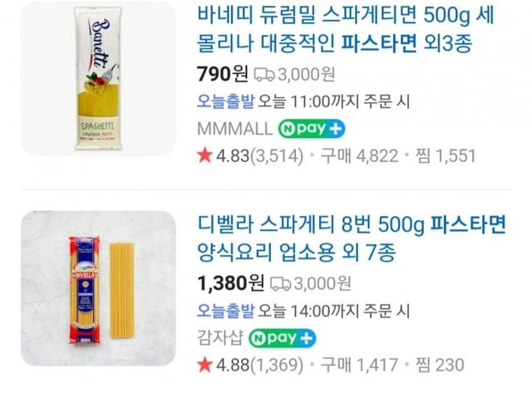
Task: Click the 바네띠 듀럼밀 스파게티면 title link
Action: tap(346, 30)
